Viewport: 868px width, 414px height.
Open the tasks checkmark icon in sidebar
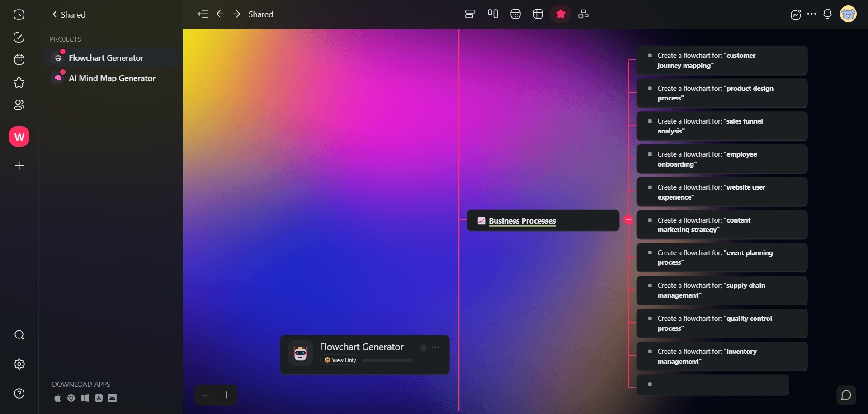tap(19, 37)
